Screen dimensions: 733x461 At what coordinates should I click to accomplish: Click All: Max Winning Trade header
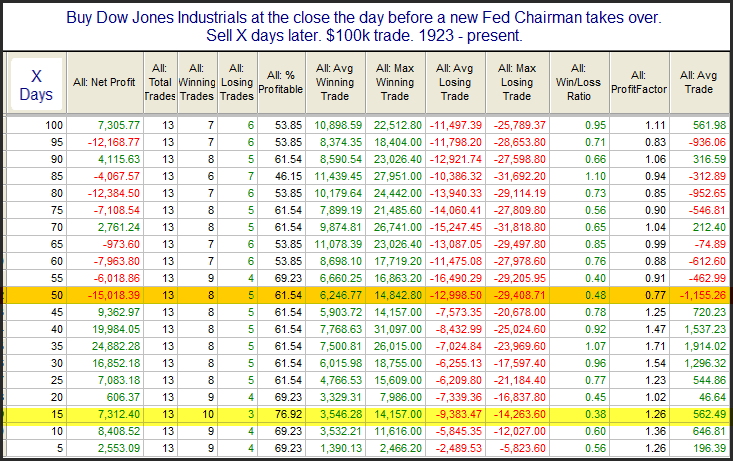click(x=395, y=82)
